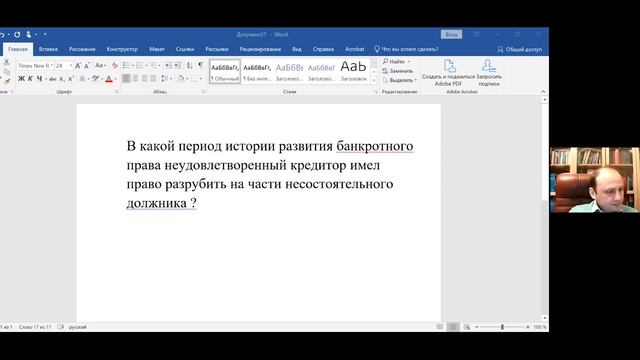Click the shading paint bucket icon
Screen dimensions: 640x360
pyautogui.click(x=181, y=78)
